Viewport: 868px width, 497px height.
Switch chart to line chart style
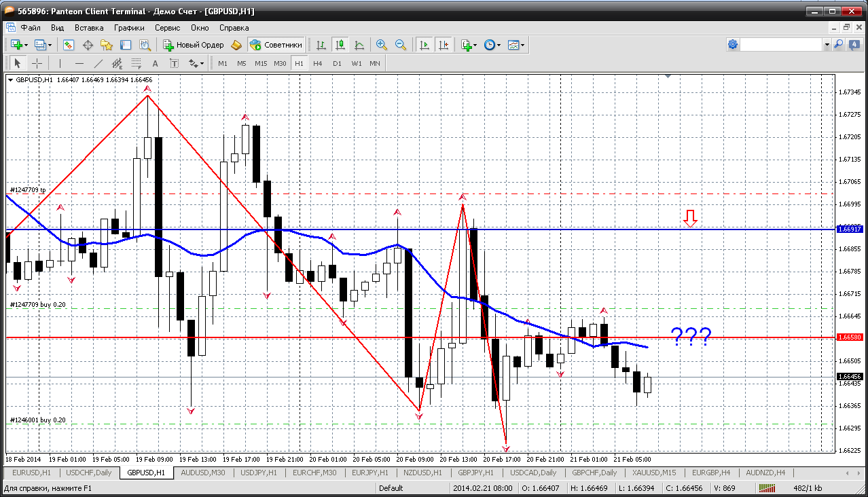coord(359,45)
